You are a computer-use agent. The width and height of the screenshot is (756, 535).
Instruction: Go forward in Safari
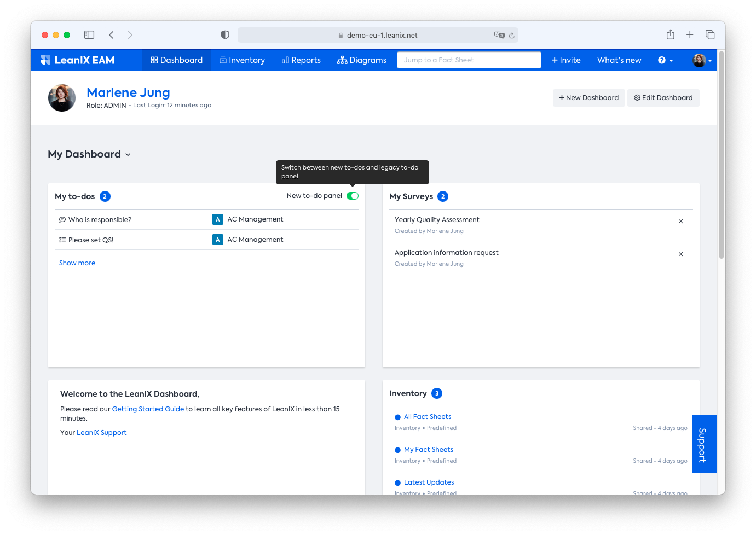point(130,35)
